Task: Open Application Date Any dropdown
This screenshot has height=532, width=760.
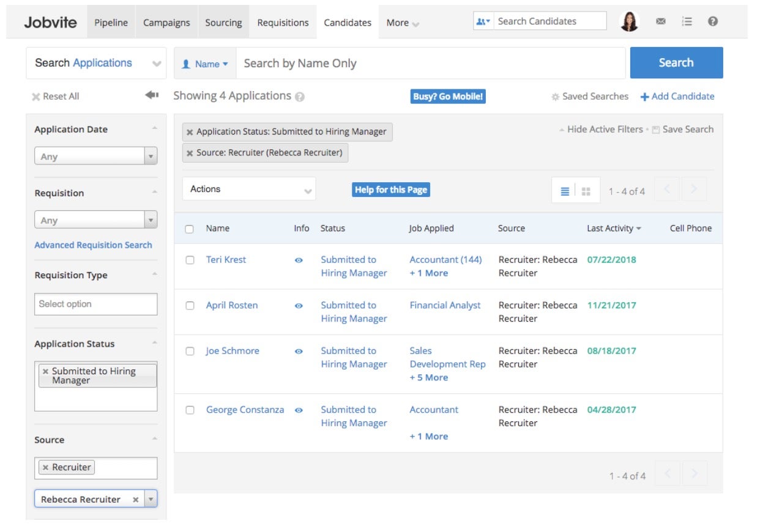Action: click(96, 157)
